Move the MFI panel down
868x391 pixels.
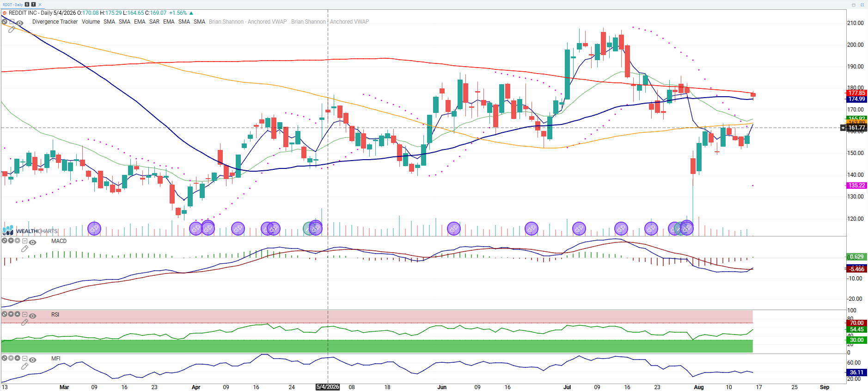coord(11,358)
